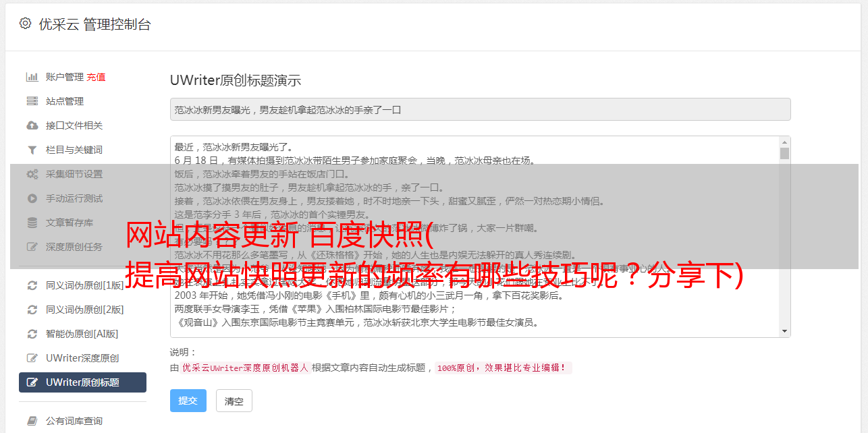Screen dimensions: 868x433
Task: Click the gear icon beside 优采云 管理控制台
Action: point(25,24)
